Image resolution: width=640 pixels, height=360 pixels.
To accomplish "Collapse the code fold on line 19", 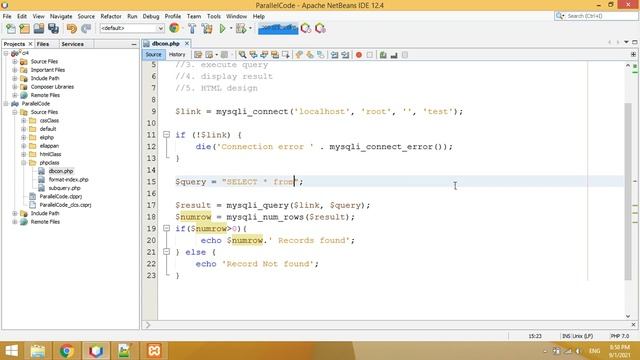I will [166, 228].
